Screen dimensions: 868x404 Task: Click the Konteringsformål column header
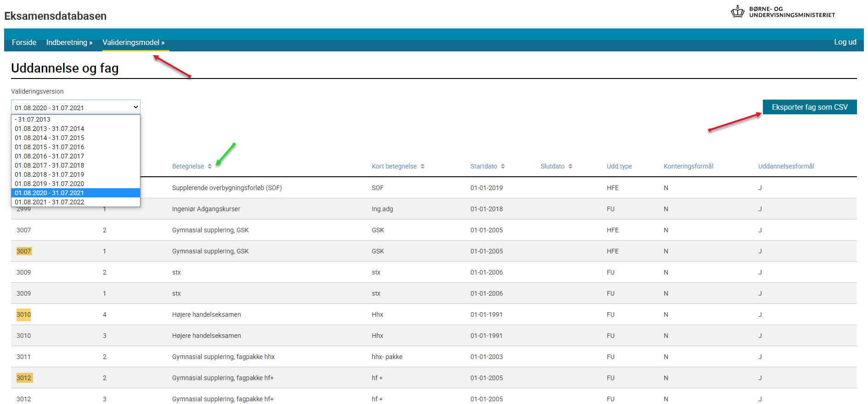(689, 166)
